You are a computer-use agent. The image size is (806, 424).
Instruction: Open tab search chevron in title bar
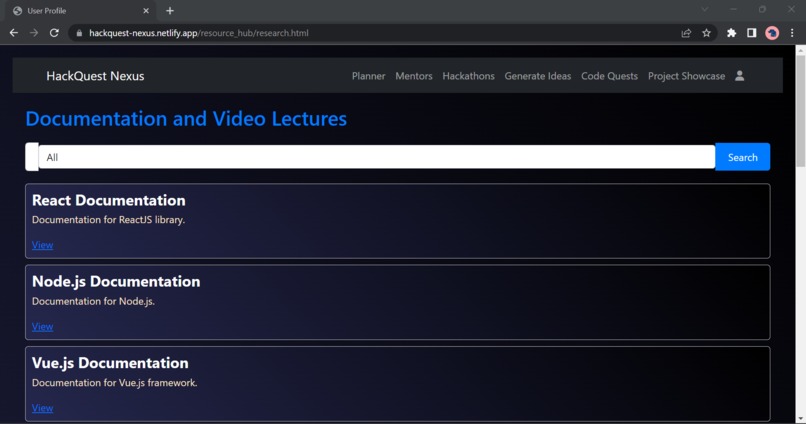tap(705, 9)
